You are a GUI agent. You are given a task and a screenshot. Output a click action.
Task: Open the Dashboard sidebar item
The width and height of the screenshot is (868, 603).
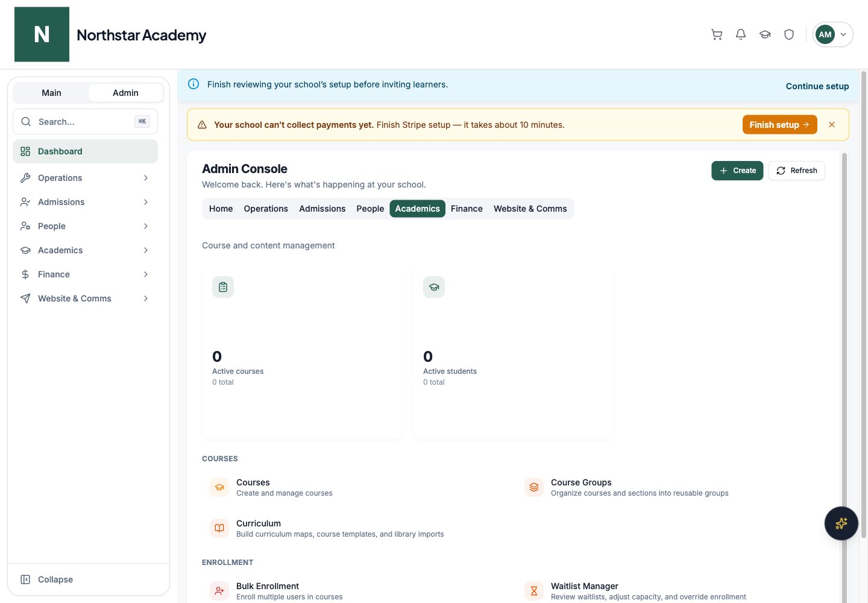85,151
